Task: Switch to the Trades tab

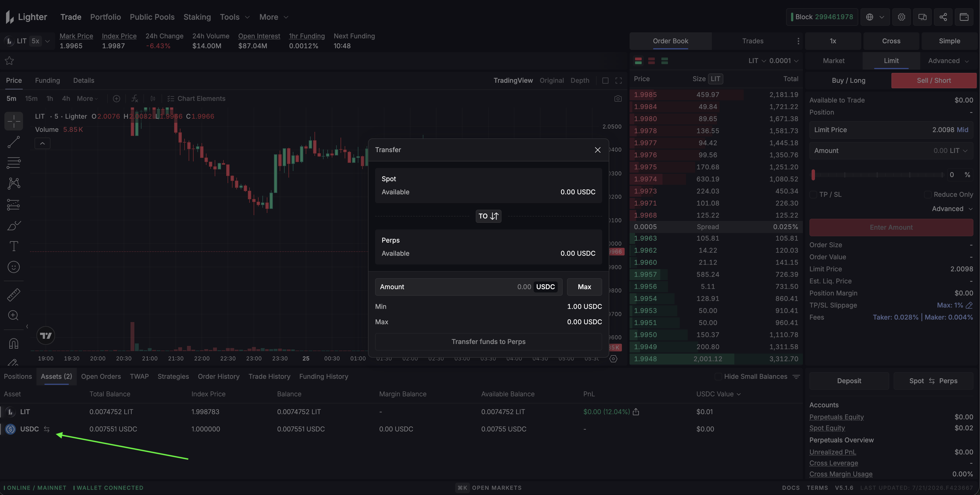Action: click(752, 41)
